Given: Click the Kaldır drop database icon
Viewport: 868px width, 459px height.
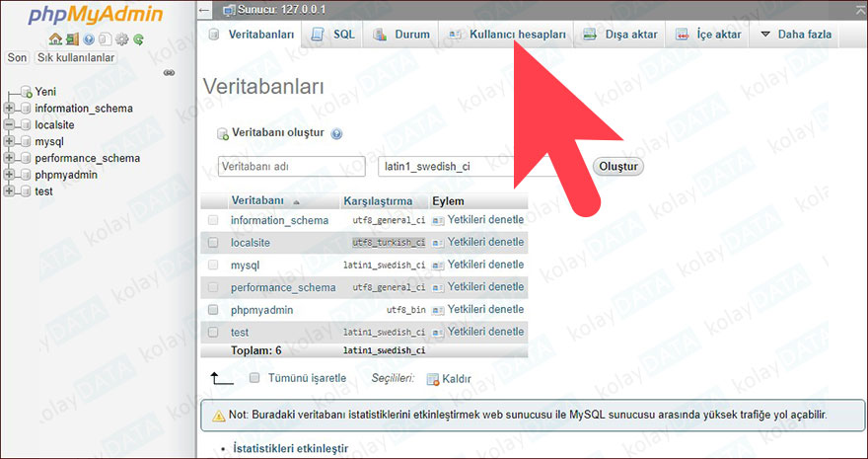Looking at the screenshot, I should [x=433, y=379].
